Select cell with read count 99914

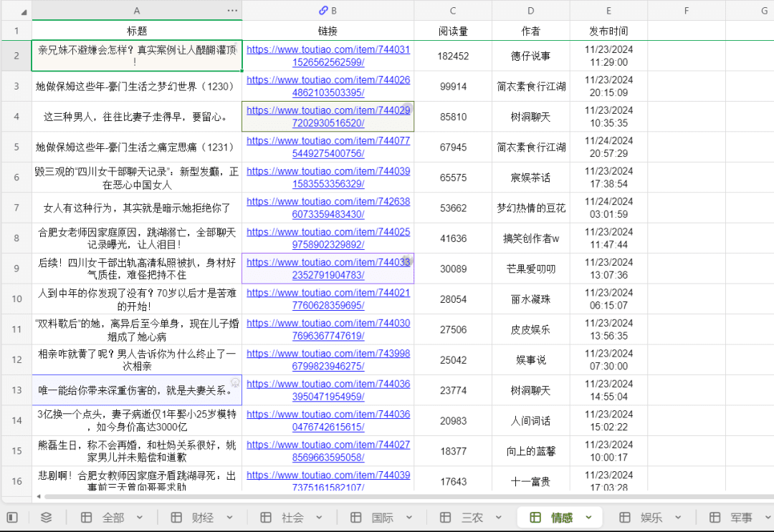pos(453,87)
